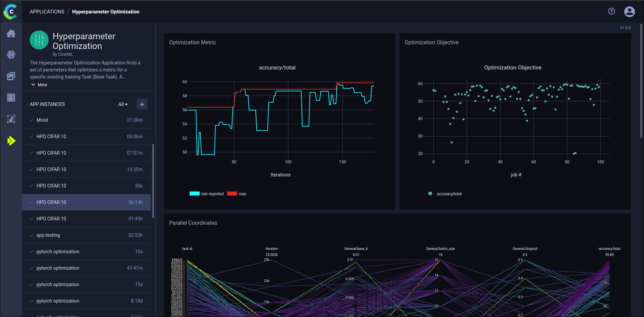644x317 pixels.
Task: Toggle the max legend red swatch
Action: tap(232, 194)
